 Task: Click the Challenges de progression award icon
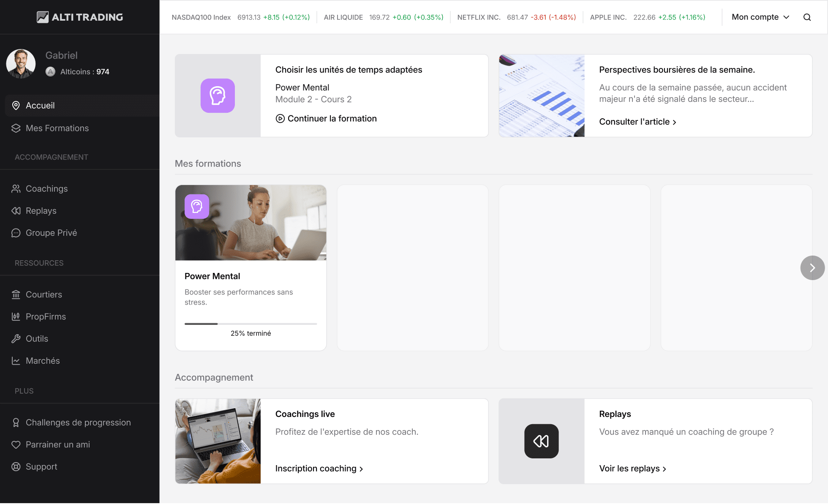[x=16, y=422]
